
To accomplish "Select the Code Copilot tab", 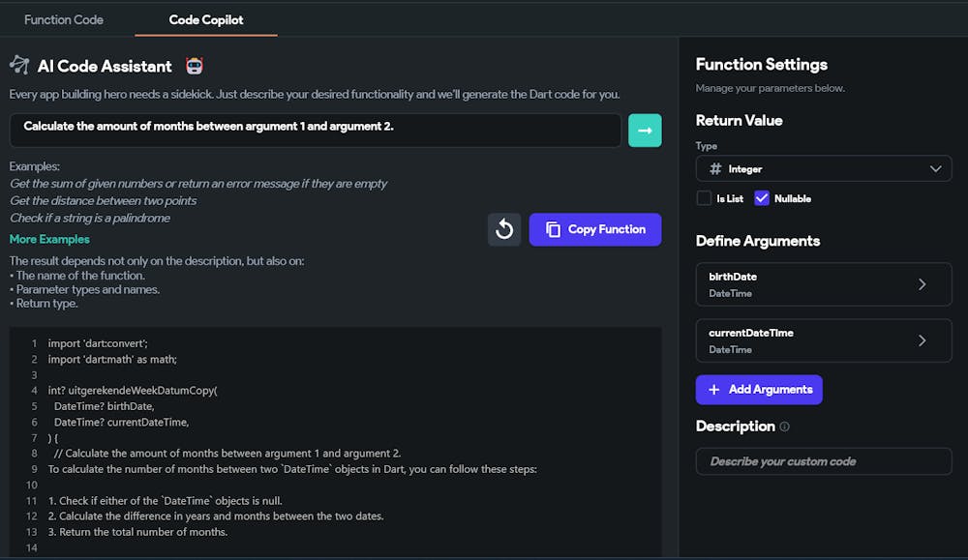I will 206,19.
